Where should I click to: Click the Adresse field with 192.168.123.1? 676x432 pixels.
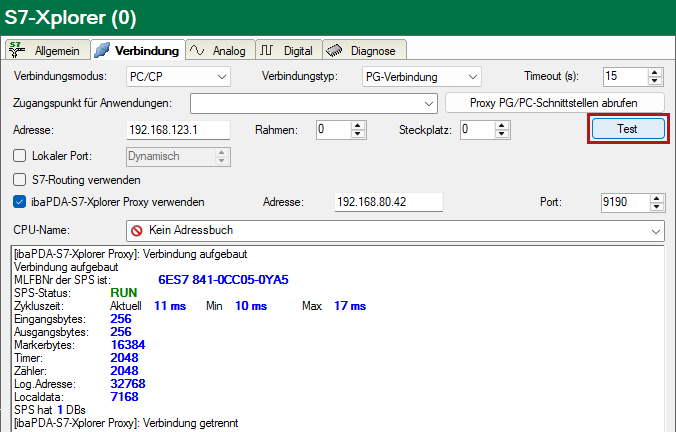click(x=178, y=130)
